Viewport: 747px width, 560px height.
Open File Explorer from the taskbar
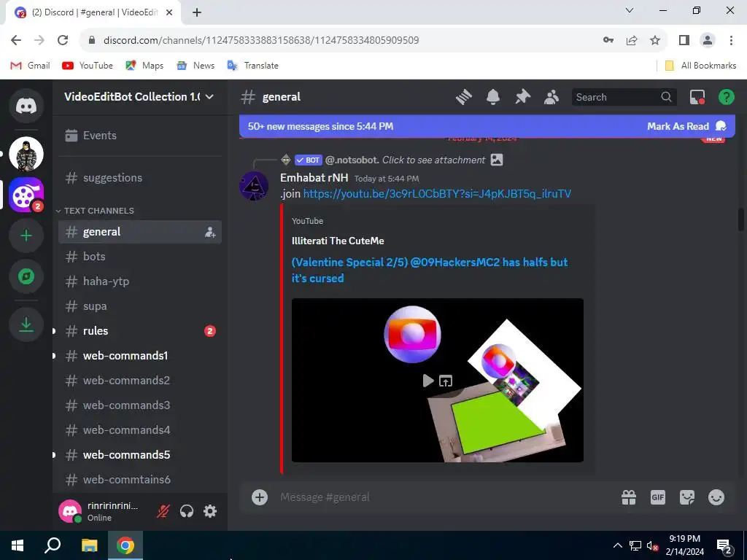tap(89, 545)
